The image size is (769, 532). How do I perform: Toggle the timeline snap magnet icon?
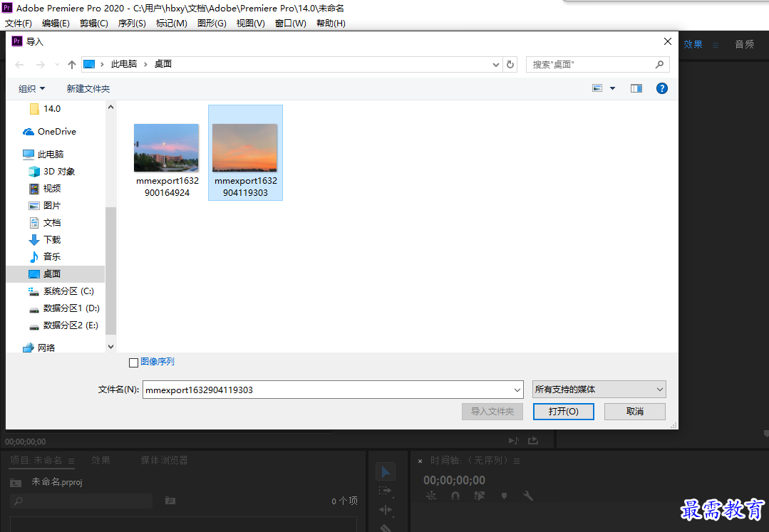point(455,496)
